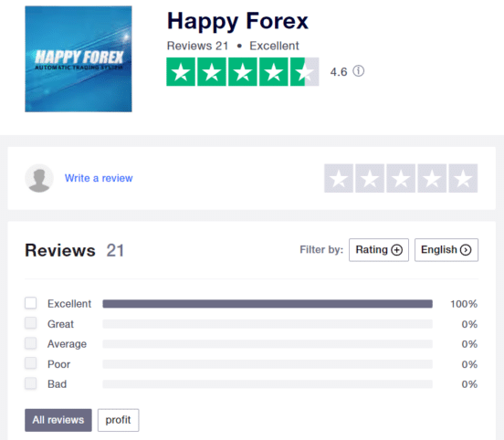Click the gray user avatar icon
The image size is (504, 440).
(x=39, y=178)
